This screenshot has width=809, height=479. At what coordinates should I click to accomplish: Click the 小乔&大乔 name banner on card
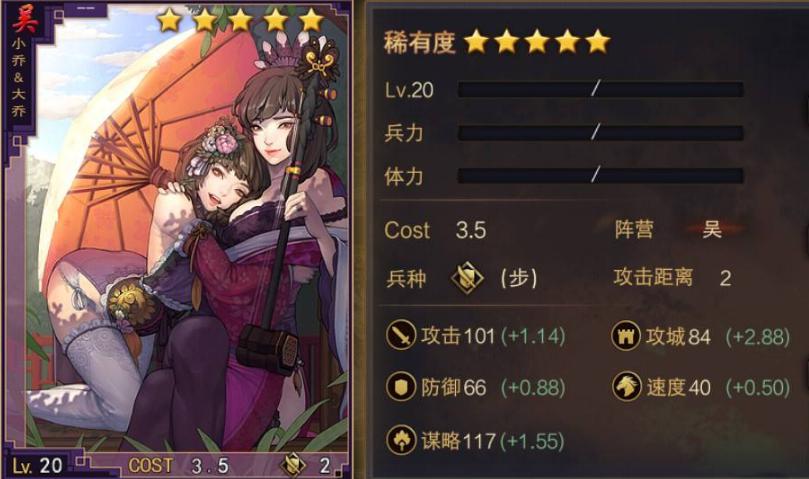pos(19,76)
